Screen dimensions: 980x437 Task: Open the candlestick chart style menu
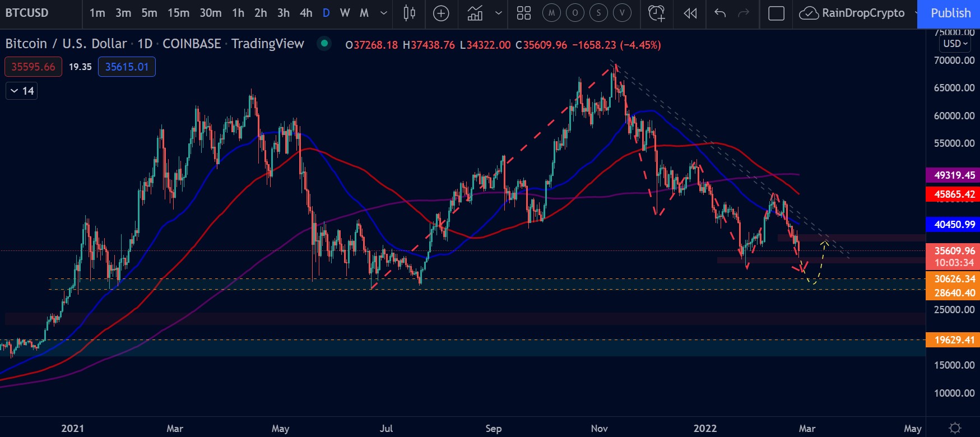click(410, 13)
